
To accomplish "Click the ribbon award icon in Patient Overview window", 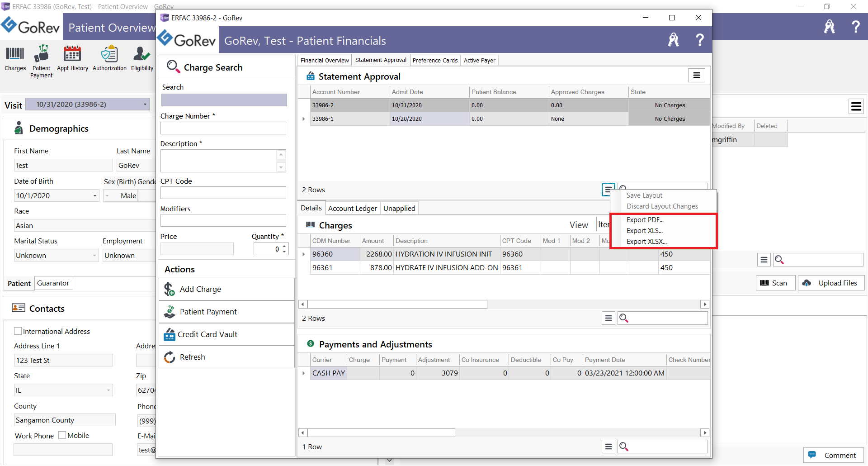I will 830,27.
